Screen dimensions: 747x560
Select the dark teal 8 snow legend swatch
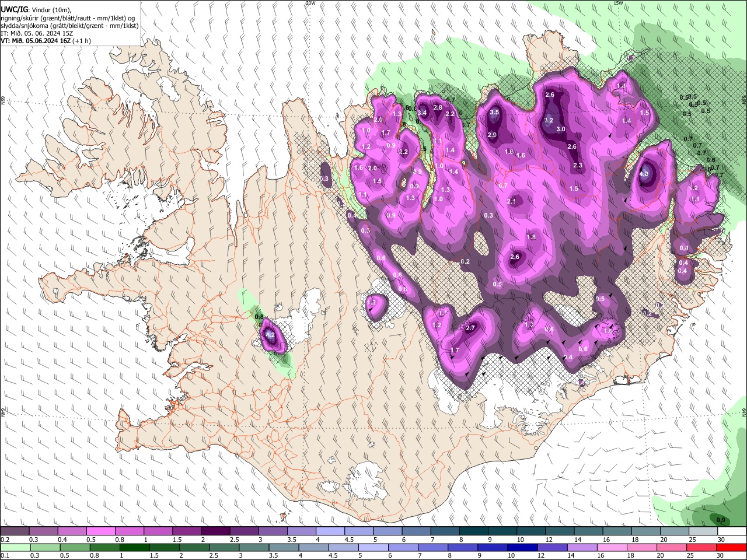(474, 531)
